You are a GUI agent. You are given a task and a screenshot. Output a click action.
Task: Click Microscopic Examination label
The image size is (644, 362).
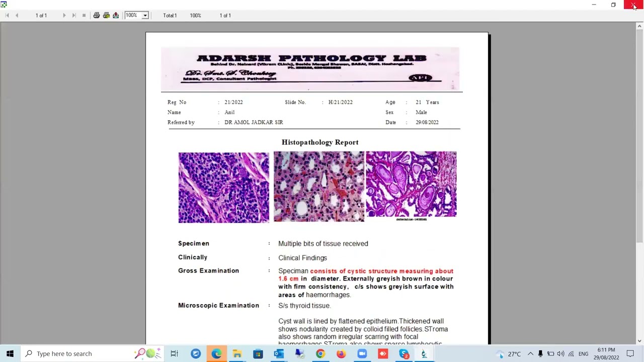(218, 306)
